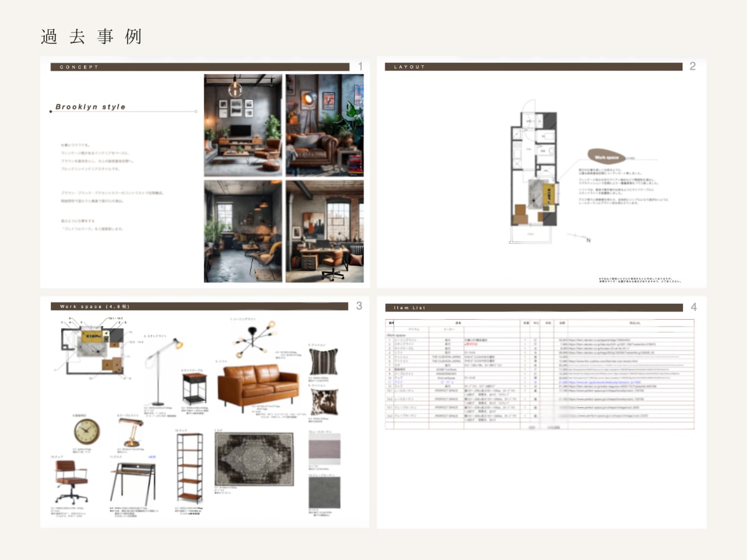Click slide number 1 label

360,66
